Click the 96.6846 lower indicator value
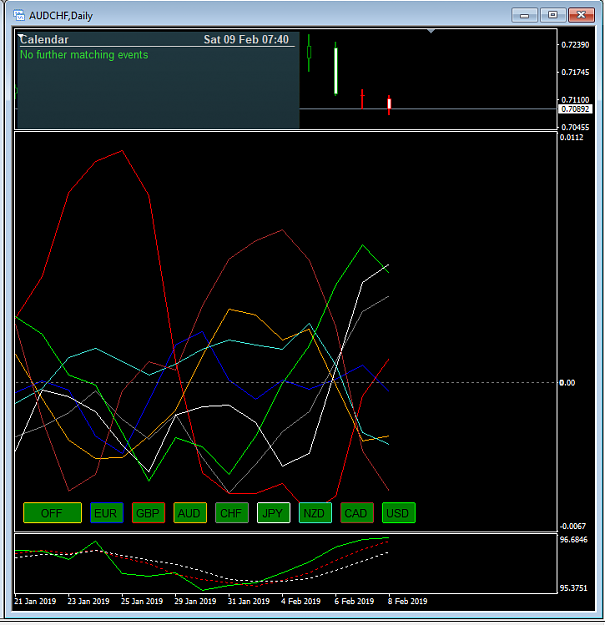This screenshot has height=625, width=605. (574, 540)
